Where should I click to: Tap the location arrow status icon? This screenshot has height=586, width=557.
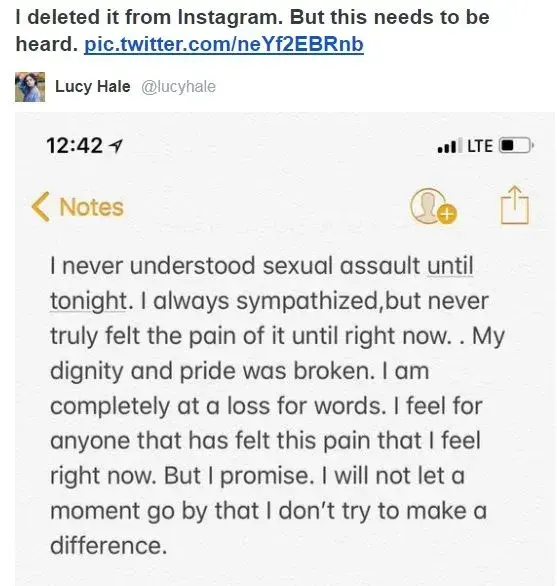click(x=116, y=145)
